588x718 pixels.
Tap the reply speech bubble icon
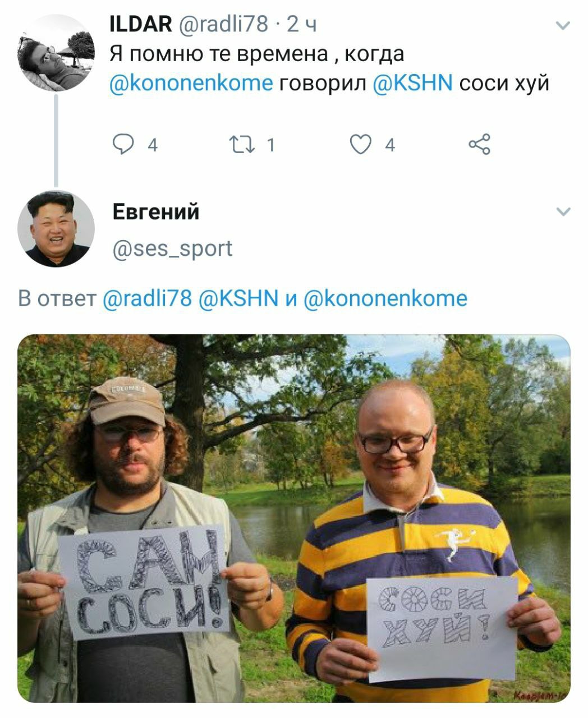click(x=123, y=145)
